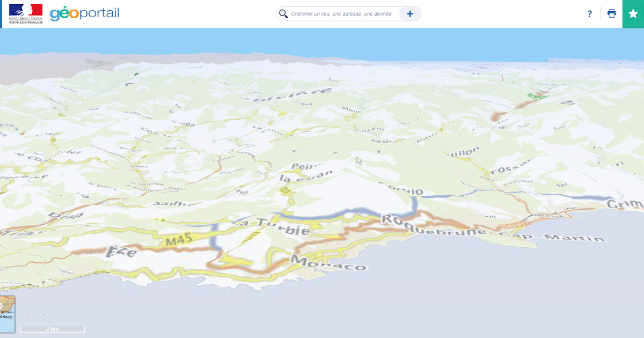644x338 pixels.
Task: Click the Drap map label
Action: pyautogui.click(x=66, y=215)
